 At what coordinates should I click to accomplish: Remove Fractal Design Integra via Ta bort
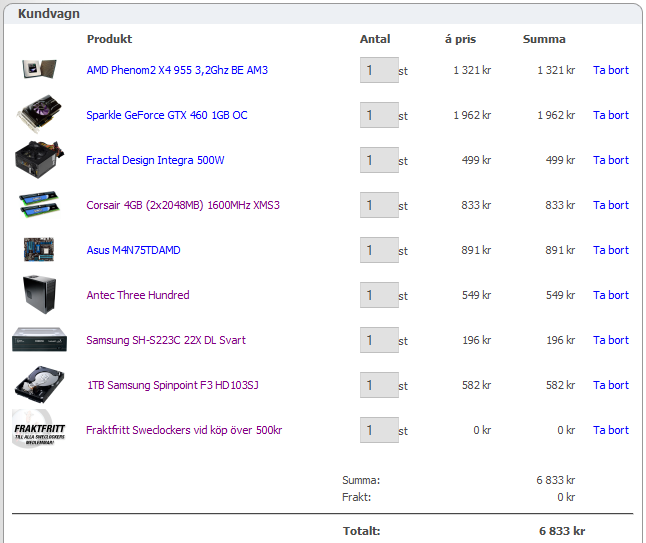pos(611,160)
